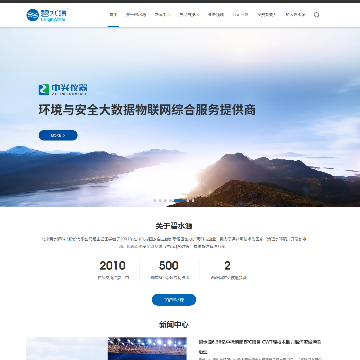Click the 中兴仪器 logo on the banner

pos(63,89)
